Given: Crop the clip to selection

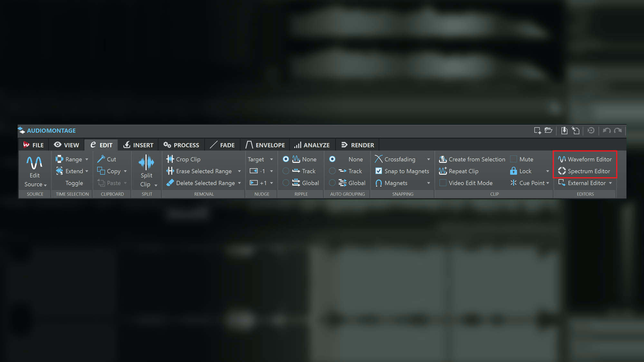Looking at the screenshot, I should [184, 159].
